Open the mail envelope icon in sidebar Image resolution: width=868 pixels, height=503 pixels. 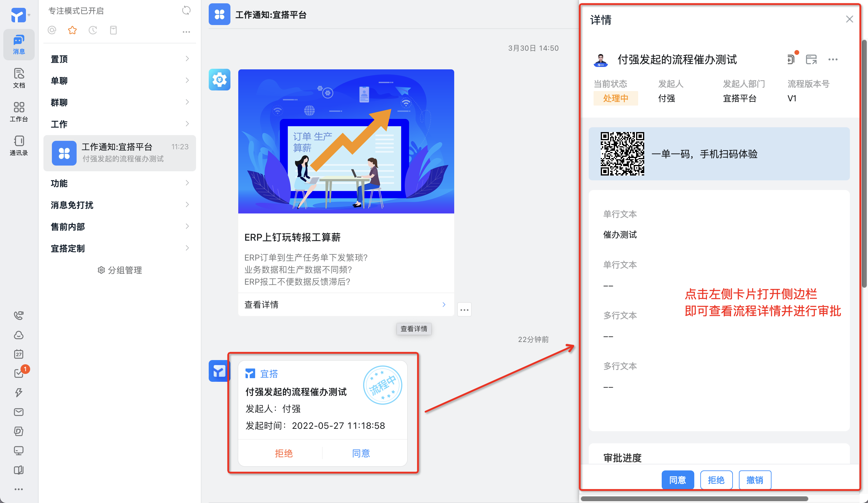19,412
